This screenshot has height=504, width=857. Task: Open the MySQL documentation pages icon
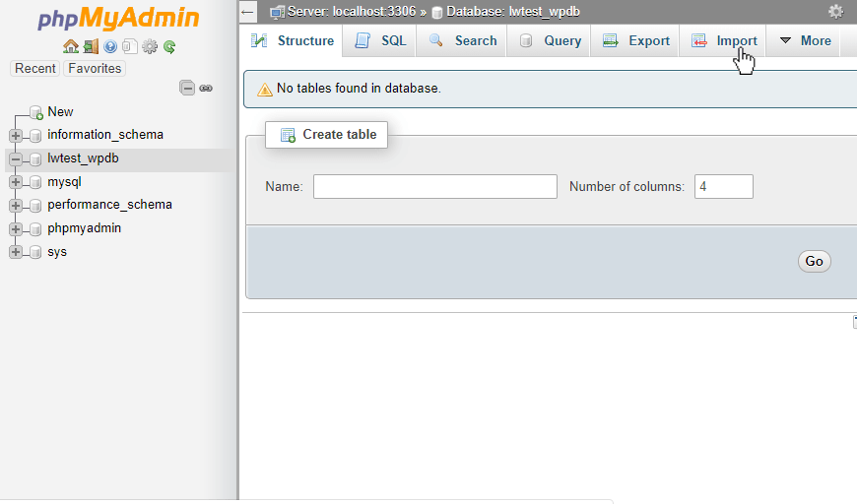pos(129,47)
